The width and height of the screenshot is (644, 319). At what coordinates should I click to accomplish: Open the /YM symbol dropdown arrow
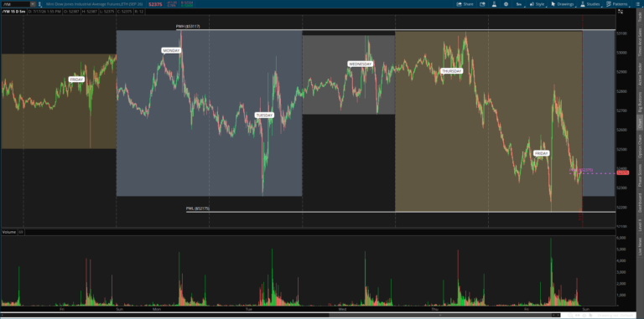tap(33, 4)
